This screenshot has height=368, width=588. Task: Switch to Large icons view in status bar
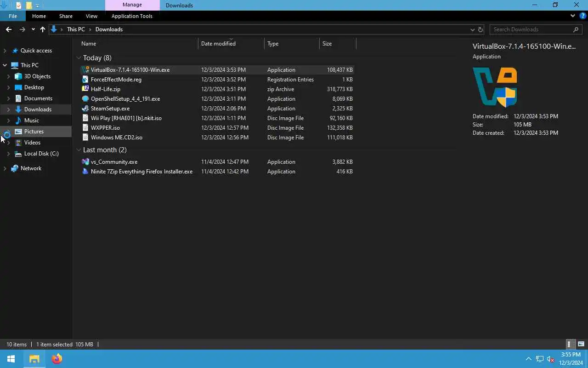click(581, 344)
